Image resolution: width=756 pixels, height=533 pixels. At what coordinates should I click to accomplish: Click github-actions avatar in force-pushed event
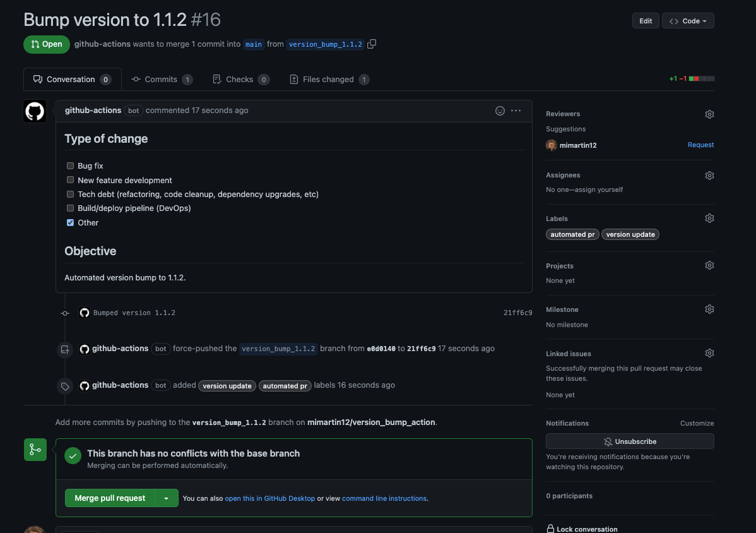85,349
